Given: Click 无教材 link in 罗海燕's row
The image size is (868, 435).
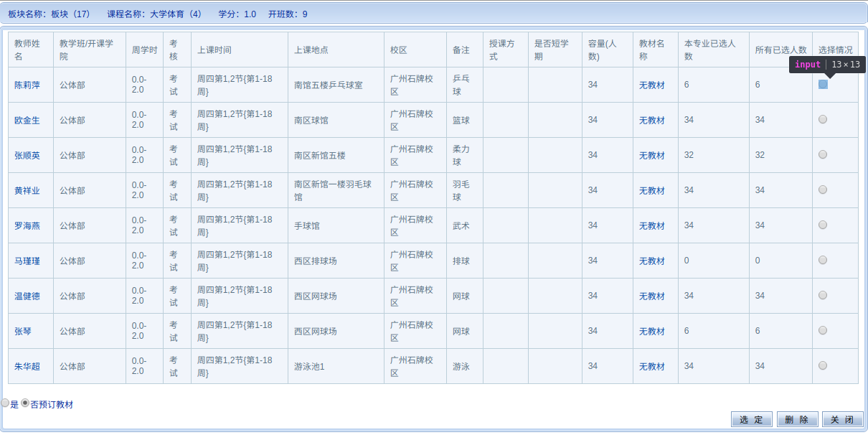Looking at the screenshot, I should (x=652, y=225).
